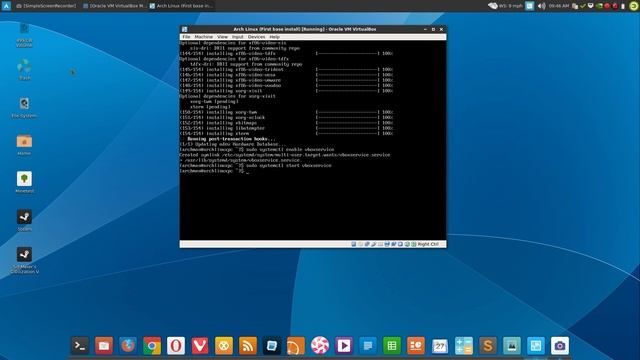Launch Google Chrome from the dock
The width and height of the screenshot is (640, 360).
(x=152, y=346)
